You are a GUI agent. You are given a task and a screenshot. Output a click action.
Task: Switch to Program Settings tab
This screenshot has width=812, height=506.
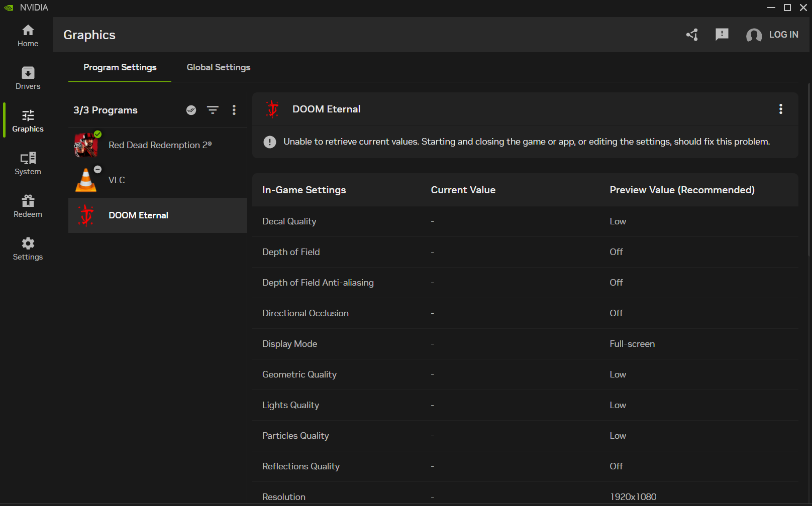(120, 67)
